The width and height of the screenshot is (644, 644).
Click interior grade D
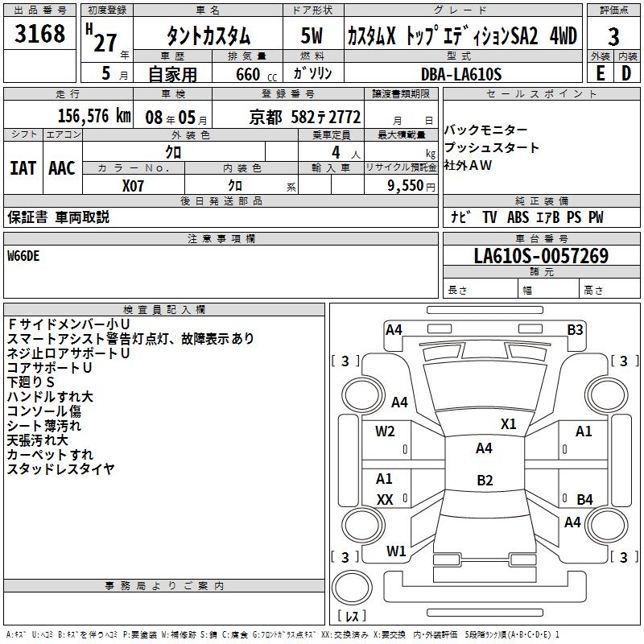pyautogui.click(x=626, y=73)
